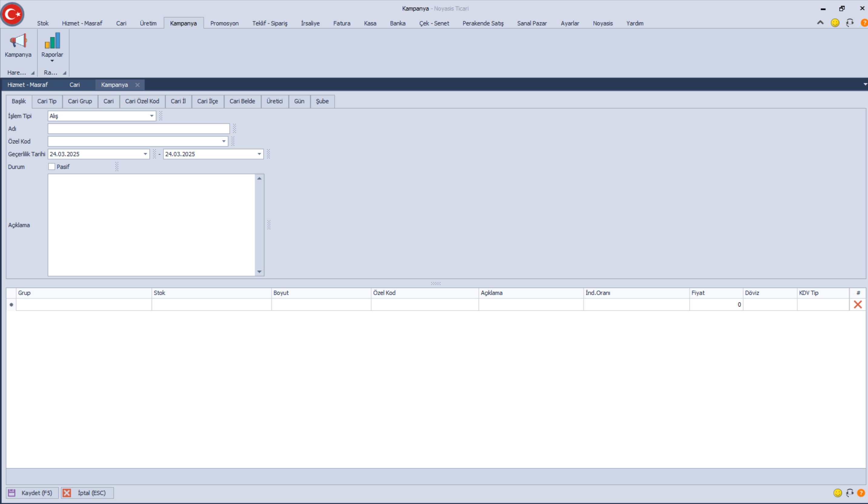Open the Perakende Satış ribbon tab
The height and width of the screenshot is (504, 868).
483,23
